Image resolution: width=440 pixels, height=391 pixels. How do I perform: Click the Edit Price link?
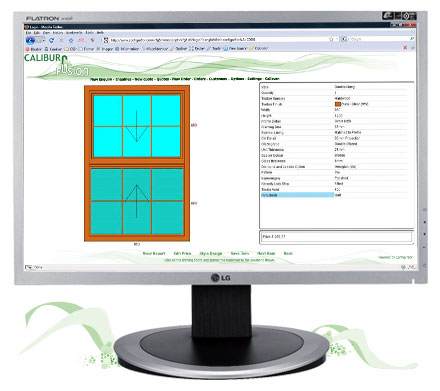coord(182,254)
